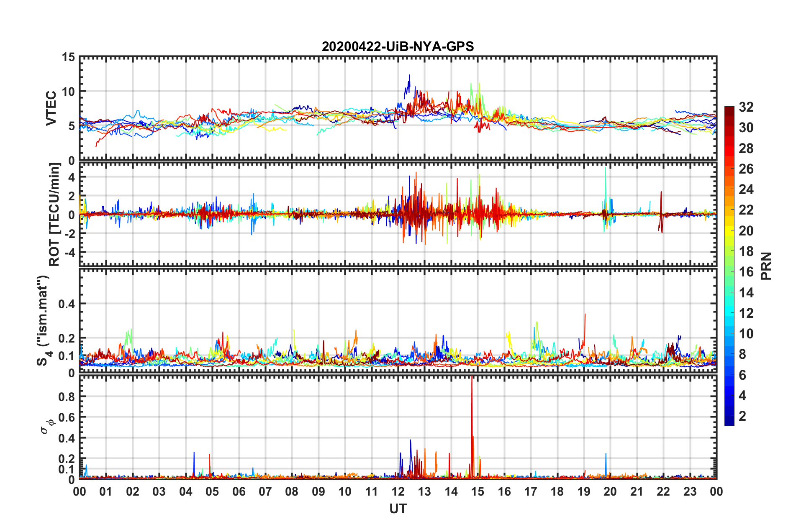Select the ROT [TECU/min] y-axis label
This screenshot has height=532, width=796.
click(x=54, y=215)
